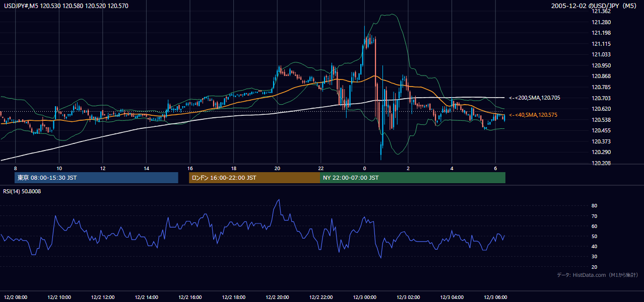Click the 120.208 price axis label
Viewport: 644px width, 302px height.
tap(601, 163)
